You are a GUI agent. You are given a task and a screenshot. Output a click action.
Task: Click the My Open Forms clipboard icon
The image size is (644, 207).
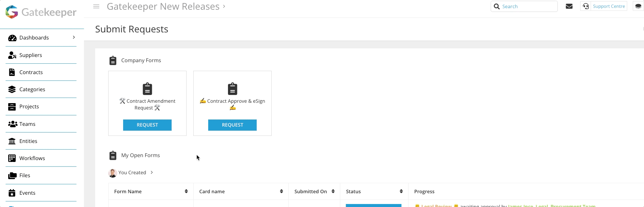[x=113, y=155]
